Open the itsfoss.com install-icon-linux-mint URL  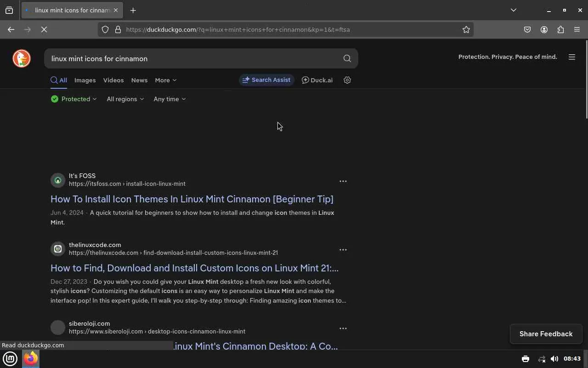(x=127, y=184)
